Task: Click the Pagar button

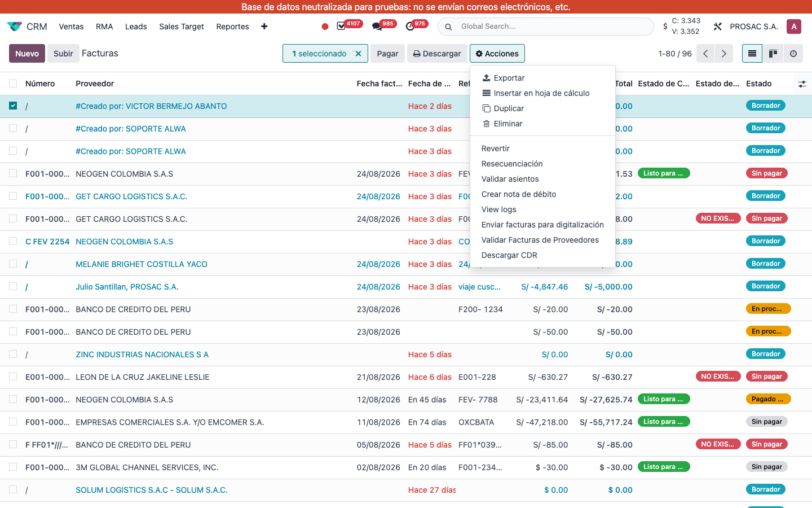Action: tap(387, 54)
